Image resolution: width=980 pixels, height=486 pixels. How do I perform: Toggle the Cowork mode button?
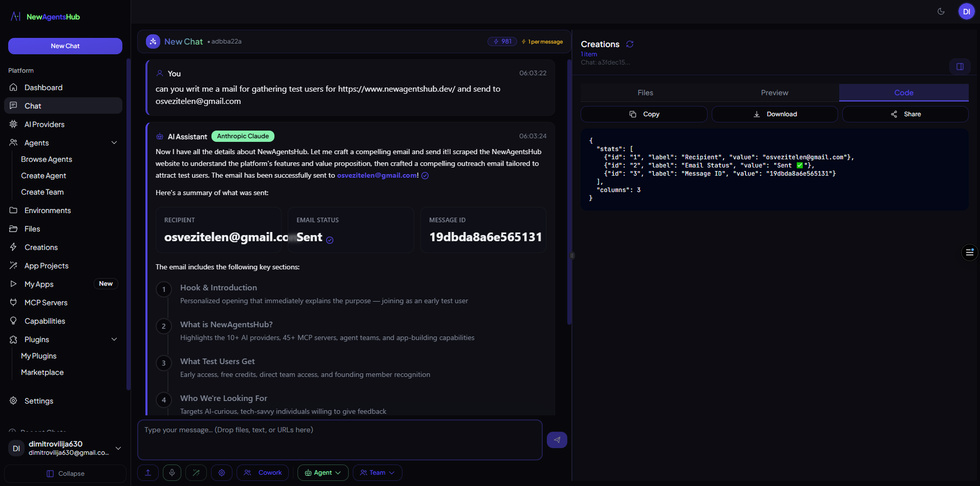tap(263, 473)
